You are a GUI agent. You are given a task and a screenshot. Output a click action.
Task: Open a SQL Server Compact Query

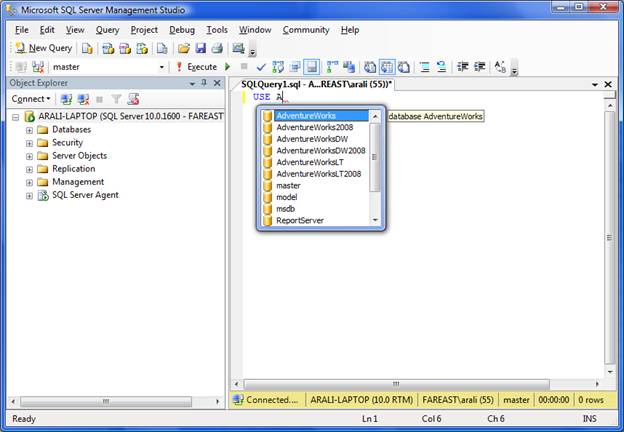click(162, 49)
